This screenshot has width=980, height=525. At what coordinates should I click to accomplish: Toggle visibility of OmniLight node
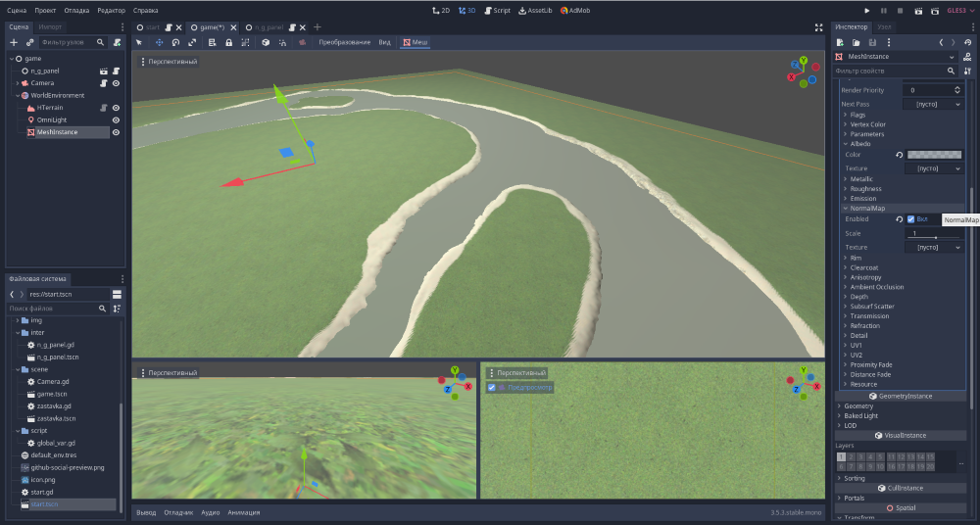116,119
